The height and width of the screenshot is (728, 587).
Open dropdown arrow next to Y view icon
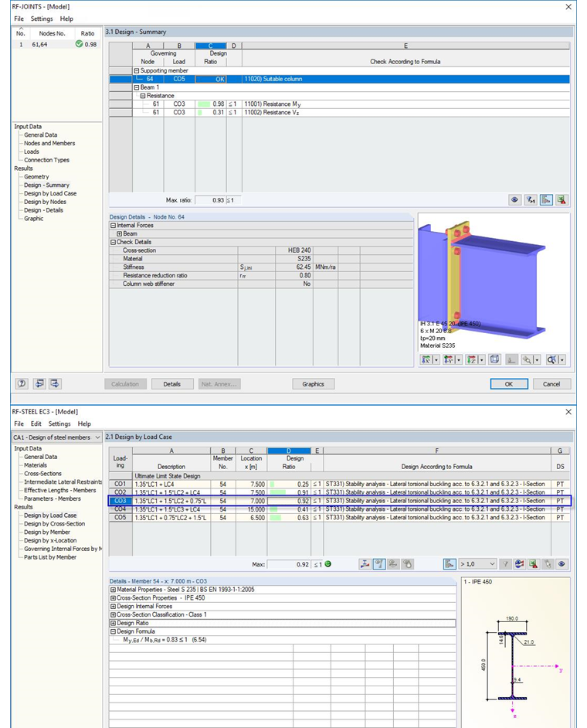pyautogui.click(x=459, y=360)
